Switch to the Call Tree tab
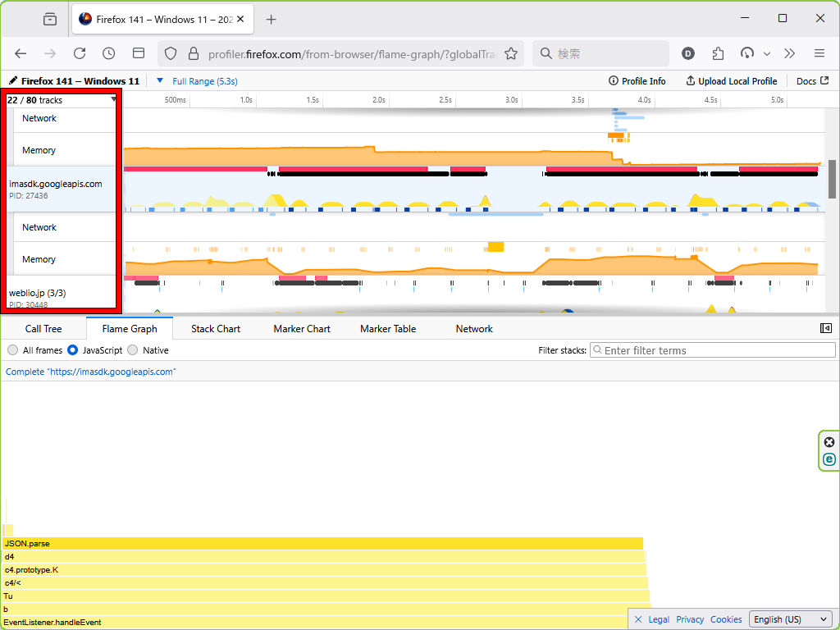The image size is (840, 630). 43,329
